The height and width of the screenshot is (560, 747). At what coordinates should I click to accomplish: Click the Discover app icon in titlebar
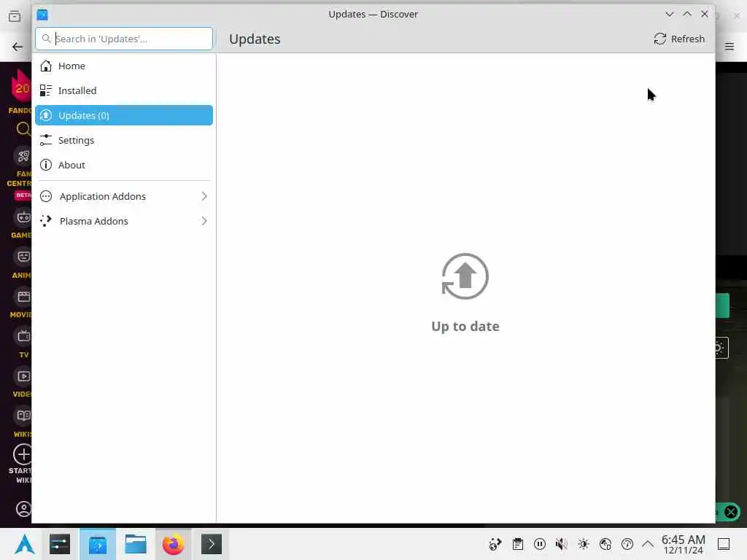pos(42,15)
